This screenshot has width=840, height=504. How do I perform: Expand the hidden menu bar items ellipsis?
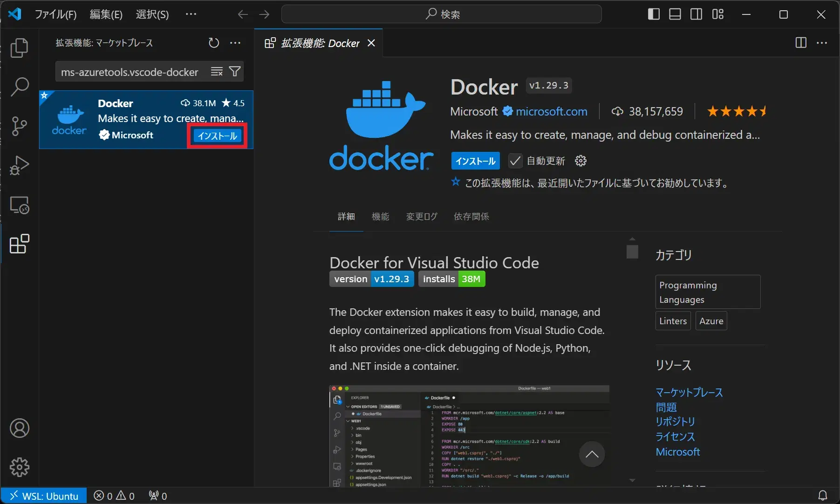tap(191, 14)
